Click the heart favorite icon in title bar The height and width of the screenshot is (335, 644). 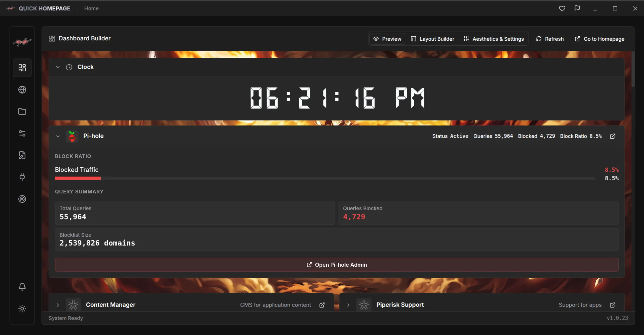(x=562, y=8)
